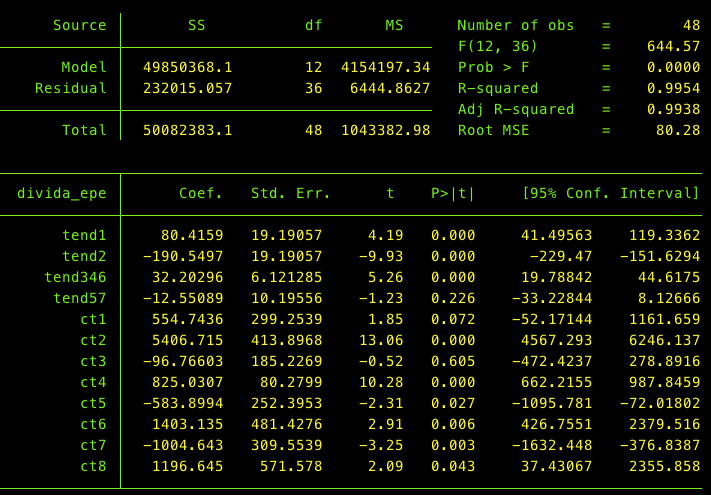This screenshot has height=495, width=711.
Task: Select Residual SS value 232015.057
Action: [x=187, y=88]
